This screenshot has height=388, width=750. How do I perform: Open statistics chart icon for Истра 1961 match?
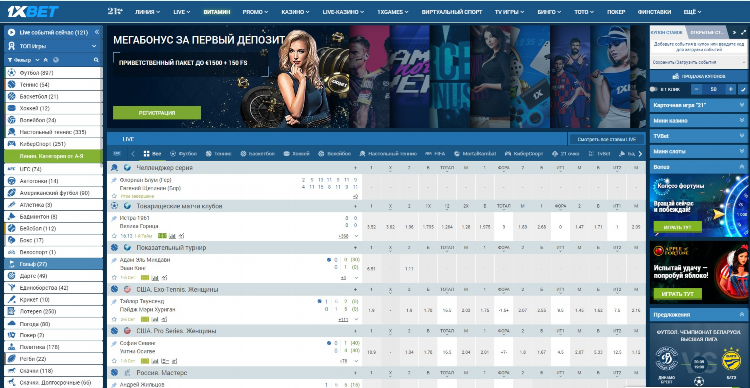(173, 236)
